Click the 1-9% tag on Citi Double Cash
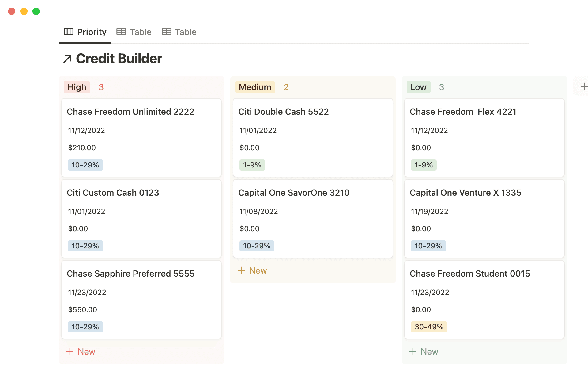 click(x=252, y=165)
